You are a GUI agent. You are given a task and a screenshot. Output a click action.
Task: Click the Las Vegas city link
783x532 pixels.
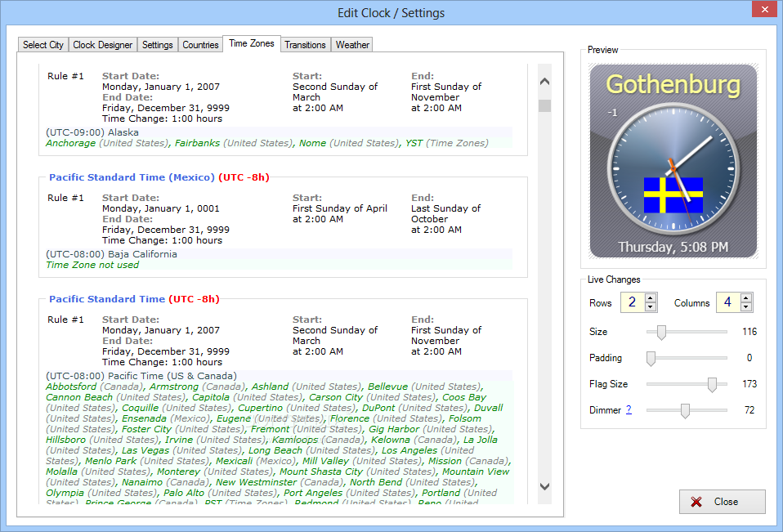[x=145, y=450]
